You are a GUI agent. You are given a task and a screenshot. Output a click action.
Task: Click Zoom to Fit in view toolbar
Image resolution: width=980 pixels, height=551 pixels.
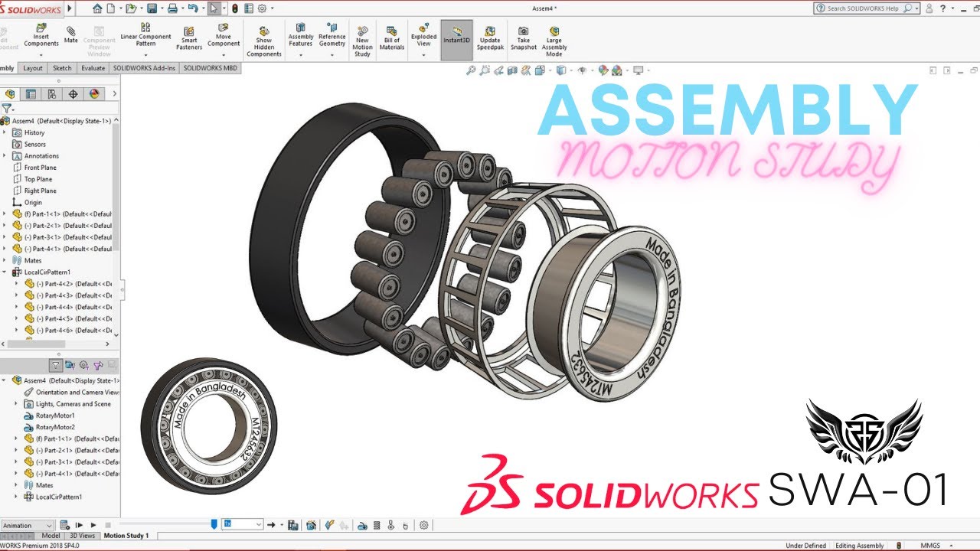pos(471,70)
